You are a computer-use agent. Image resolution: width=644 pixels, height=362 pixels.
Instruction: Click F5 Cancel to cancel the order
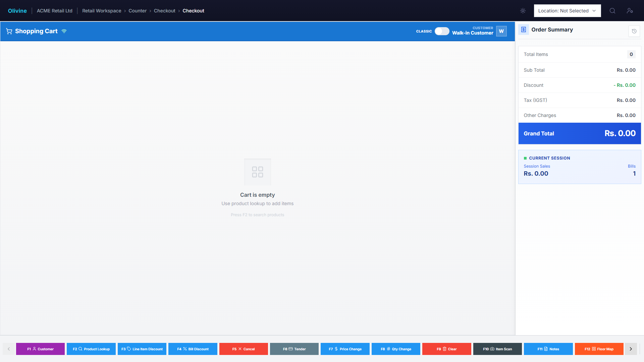243,349
